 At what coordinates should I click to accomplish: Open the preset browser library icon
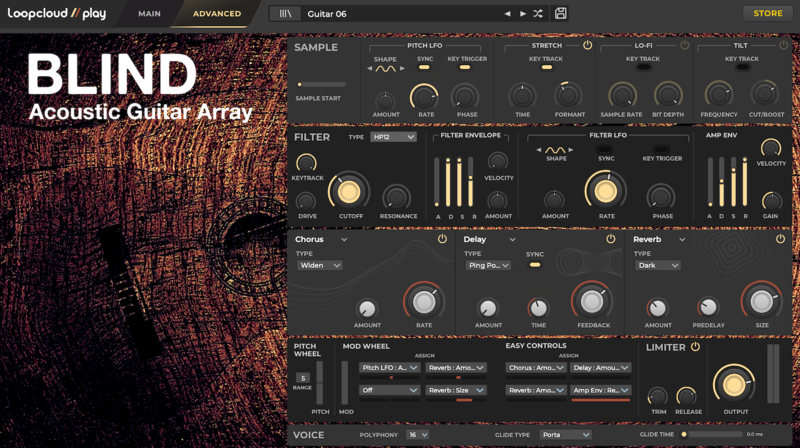(x=286, y=14)
